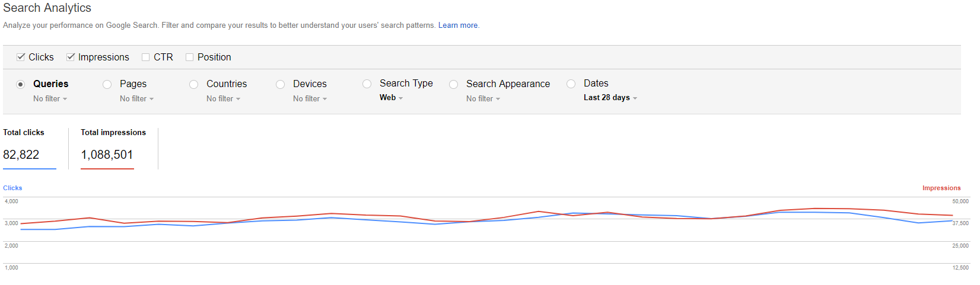
Task: Open the Queries No filter dropdown
Action: (x=50, y=99)
